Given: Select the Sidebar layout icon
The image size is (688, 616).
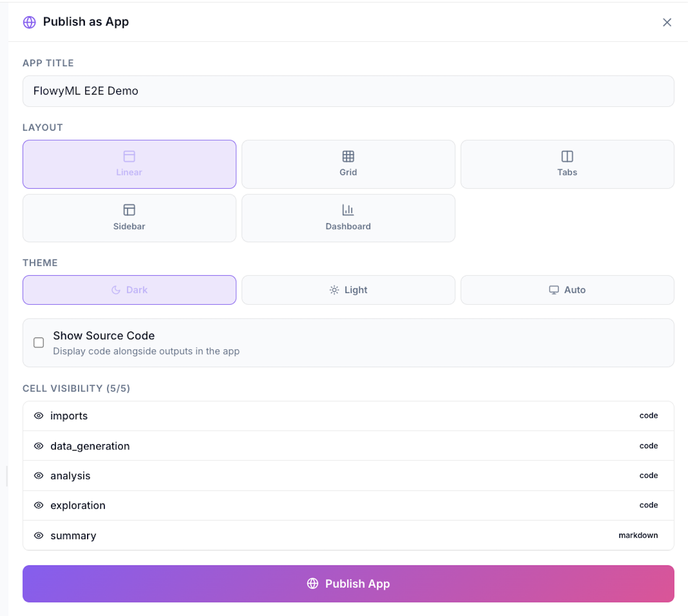Looking at the screenshot, I should pos(129,210).
